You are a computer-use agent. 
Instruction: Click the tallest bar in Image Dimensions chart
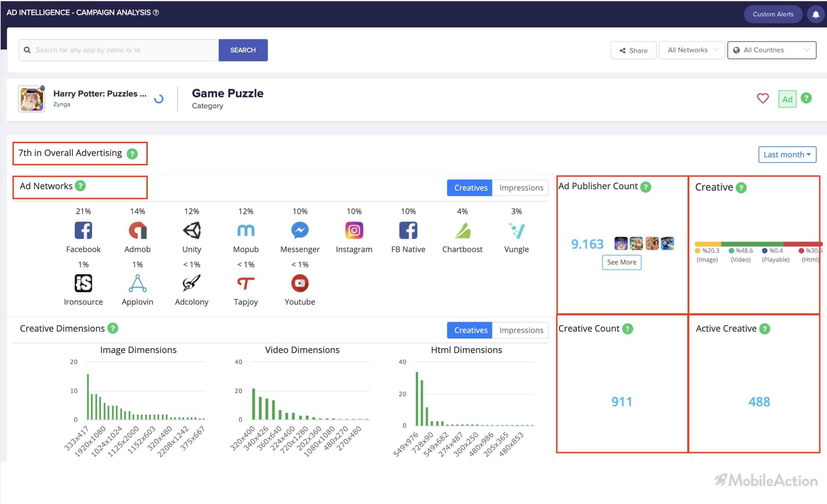[88, 397]
